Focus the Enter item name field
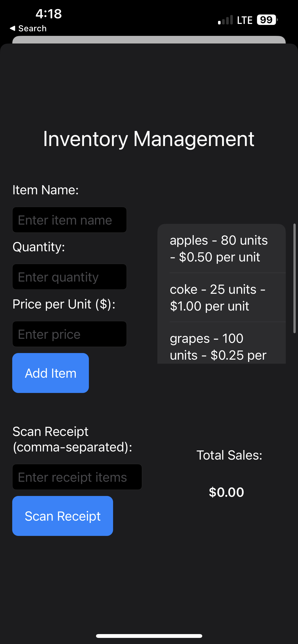This screenshot has height=644, width=298. pos(70,220)
